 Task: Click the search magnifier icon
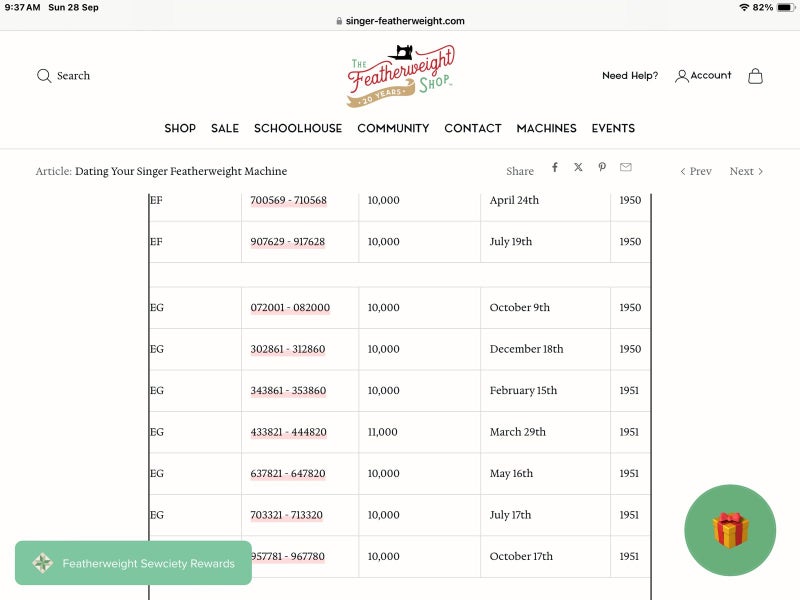(x=44, y=76)
